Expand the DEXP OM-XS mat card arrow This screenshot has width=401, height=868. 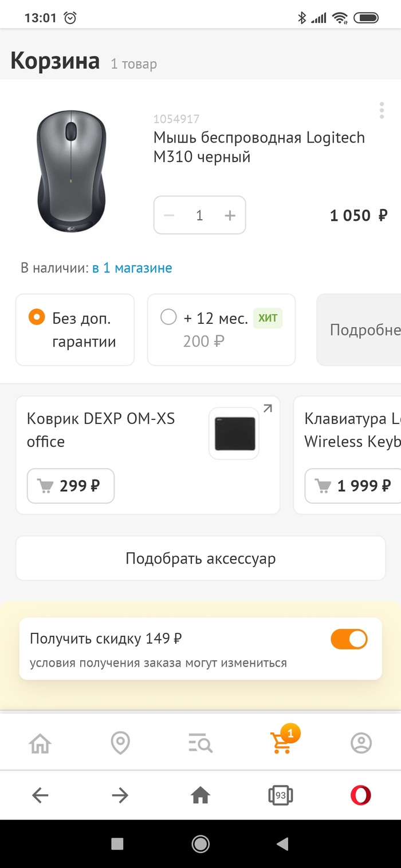(x=268, y=408)
